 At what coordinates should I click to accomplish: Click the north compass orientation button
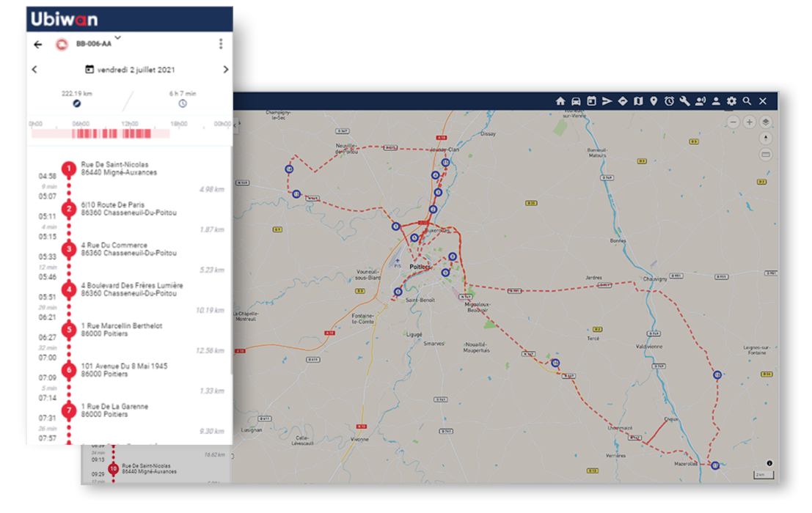coord(765,138)
